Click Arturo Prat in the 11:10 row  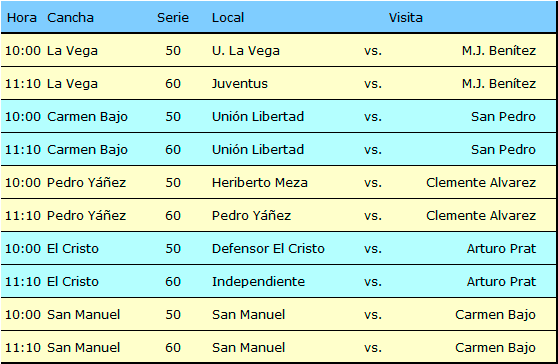pos(501,281)
